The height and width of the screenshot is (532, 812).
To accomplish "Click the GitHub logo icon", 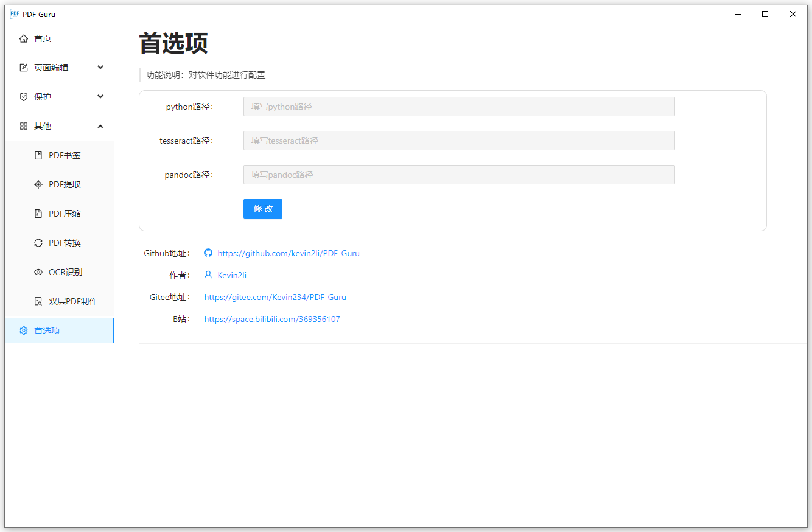I will click(x=208, y=253).
